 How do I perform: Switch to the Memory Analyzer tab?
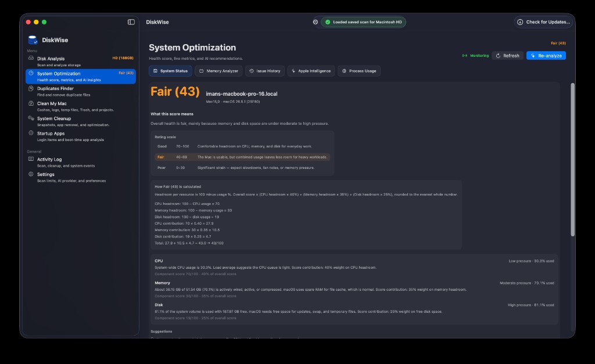218,71
